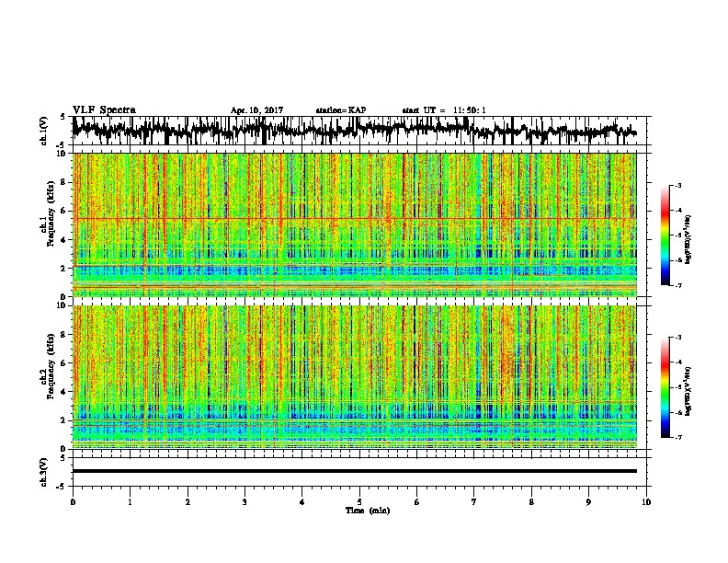728x563 pixels.
Task: Click time axis tick label "5"
Action: 359,502
